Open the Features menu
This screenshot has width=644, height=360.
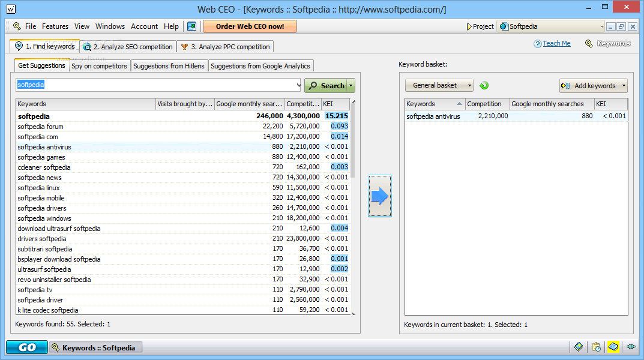click(55, 26)
